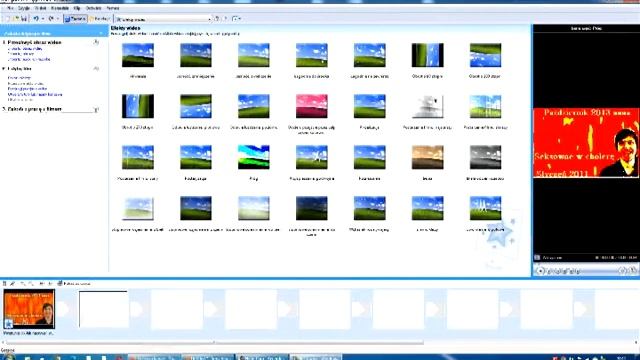Click the Rewind Storyboard icon
The image size is (640, 360).
pyautogui.click(x=42, y=283)
